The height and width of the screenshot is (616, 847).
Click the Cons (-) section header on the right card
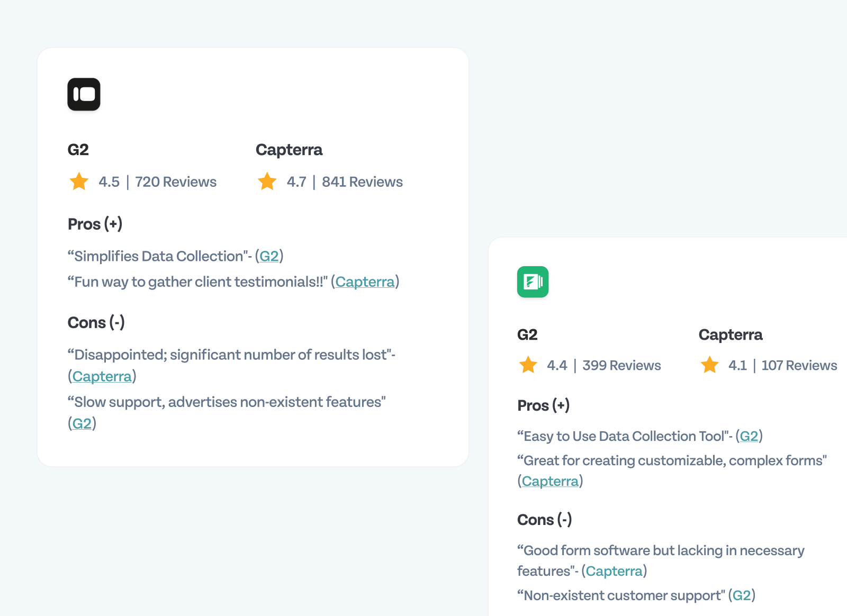545,520
